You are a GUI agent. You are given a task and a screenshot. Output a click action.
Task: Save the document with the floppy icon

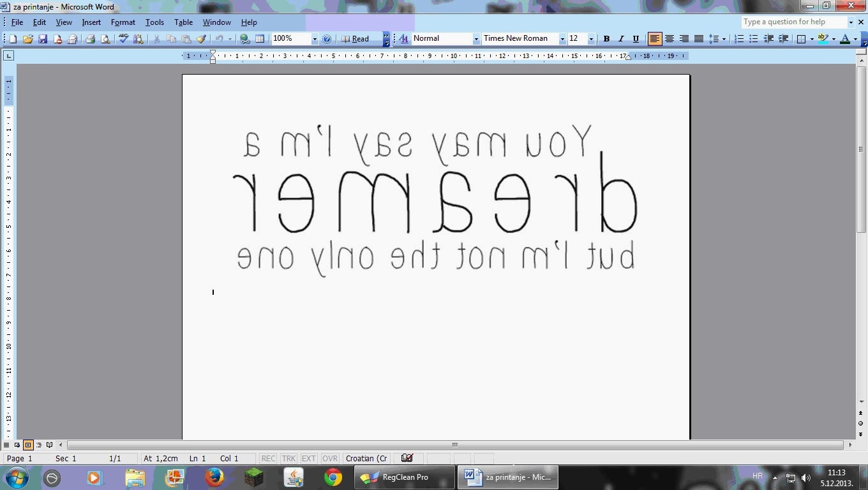[43, 39]
